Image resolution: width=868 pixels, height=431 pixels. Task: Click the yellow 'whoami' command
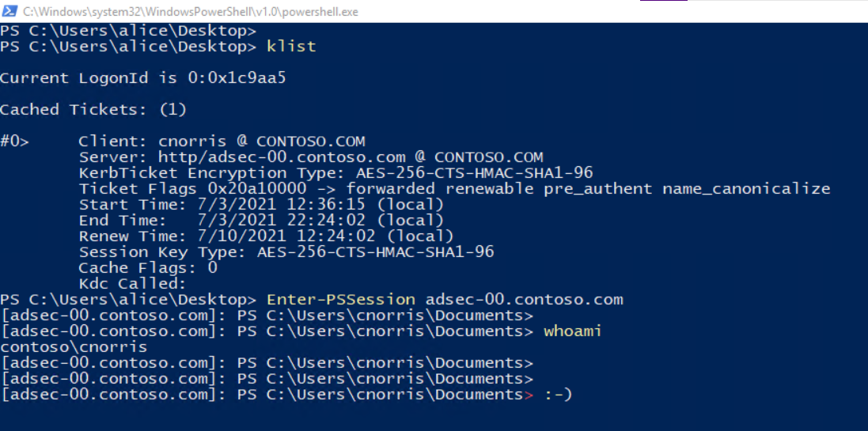pos(572,331)
